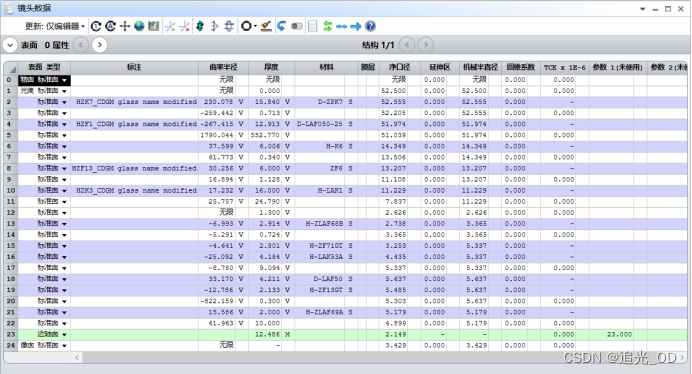The image size is (692, 374).
Task: Select the H-ZLAF69A material cell
Action: click(x=320, y=312)
